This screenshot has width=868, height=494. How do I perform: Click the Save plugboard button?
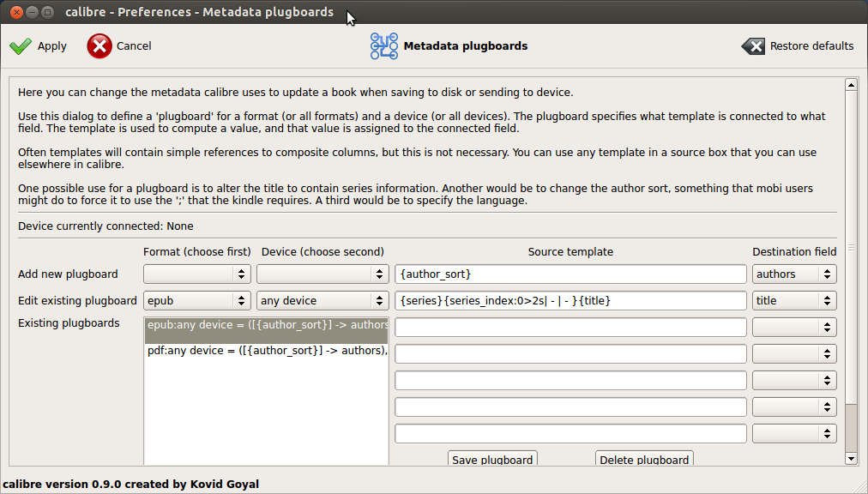[492, 460]
